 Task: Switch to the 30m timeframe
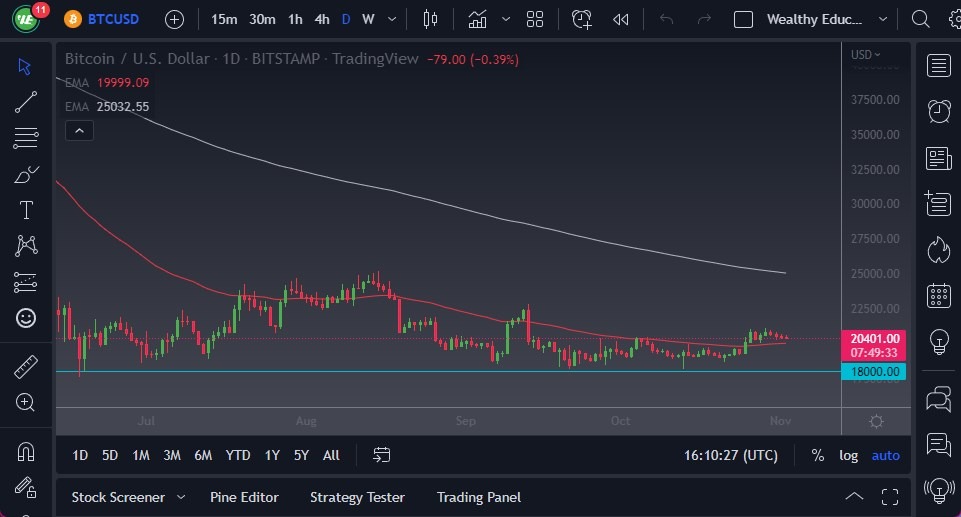point(262,20)
